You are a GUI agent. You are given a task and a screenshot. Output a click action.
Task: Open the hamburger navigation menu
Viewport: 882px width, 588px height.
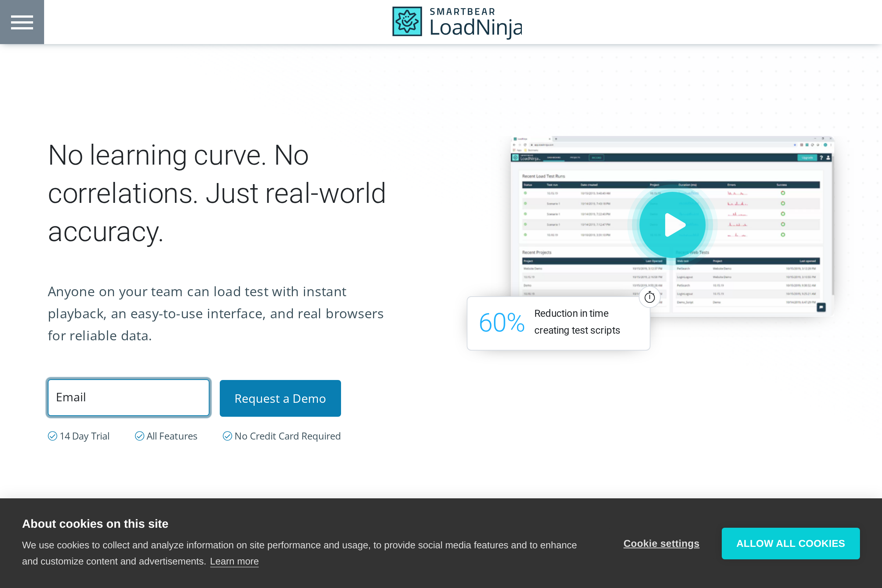[22, 22]
